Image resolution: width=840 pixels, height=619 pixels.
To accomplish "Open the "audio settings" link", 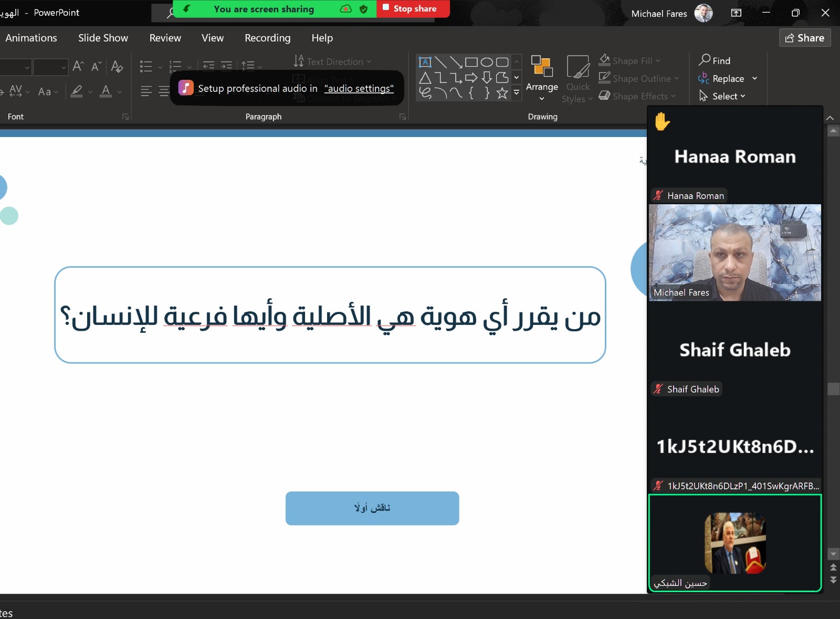I will coord(359,88).
